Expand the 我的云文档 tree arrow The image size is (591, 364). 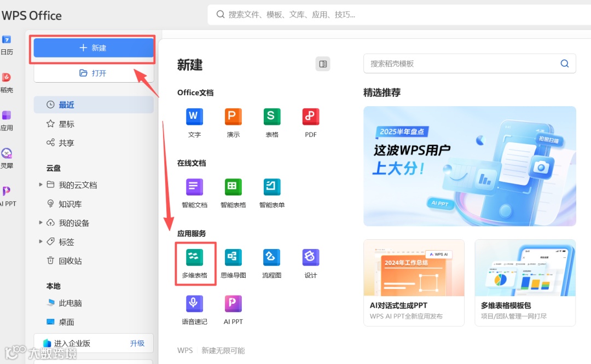coord(40,184)
